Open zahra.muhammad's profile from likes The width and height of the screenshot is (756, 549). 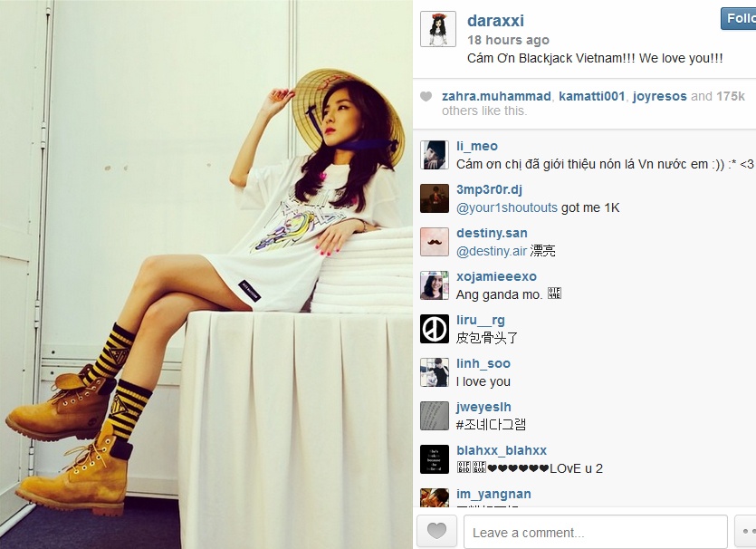click(496, 97)
